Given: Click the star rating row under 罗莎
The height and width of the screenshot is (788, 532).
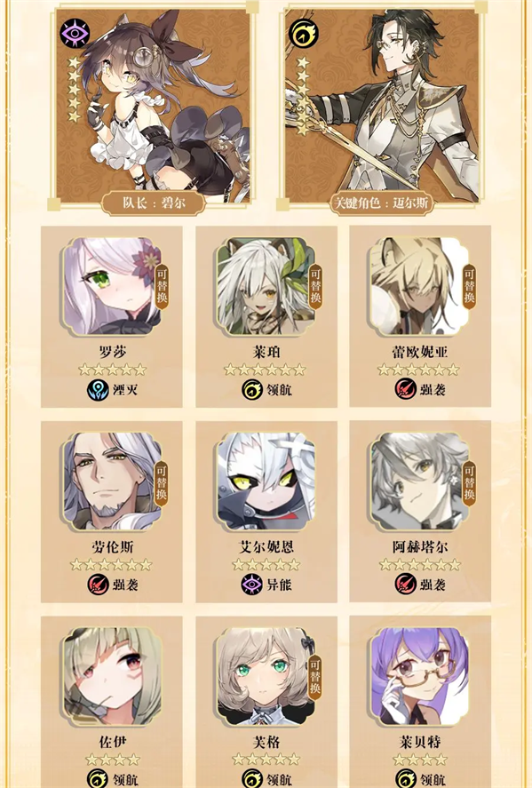Looking at the screenshot, I should click(113, 370).
